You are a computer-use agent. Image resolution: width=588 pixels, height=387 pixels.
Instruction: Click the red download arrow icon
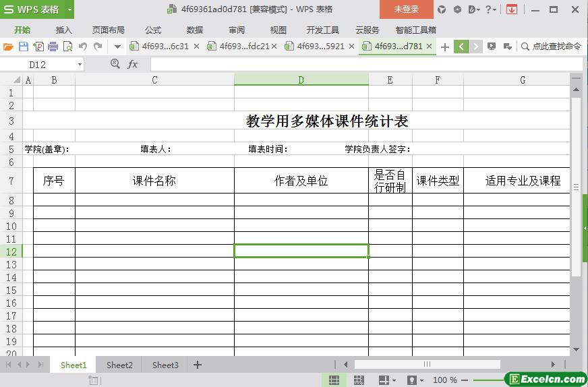(512, 9)
